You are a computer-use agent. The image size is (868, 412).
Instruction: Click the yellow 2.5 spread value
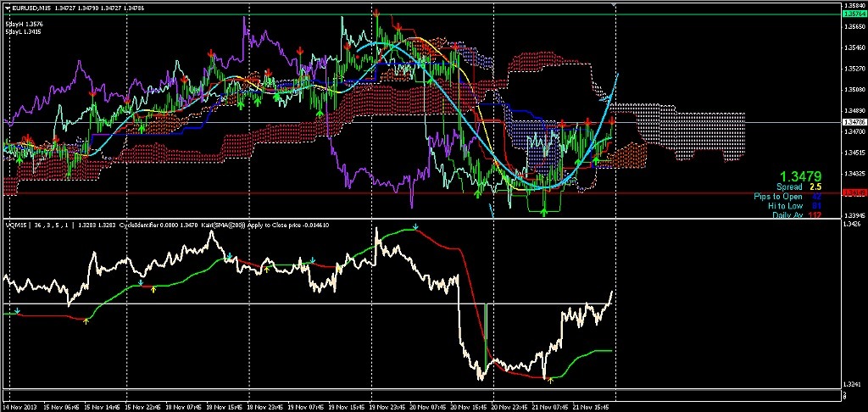[x=815, y=187]
